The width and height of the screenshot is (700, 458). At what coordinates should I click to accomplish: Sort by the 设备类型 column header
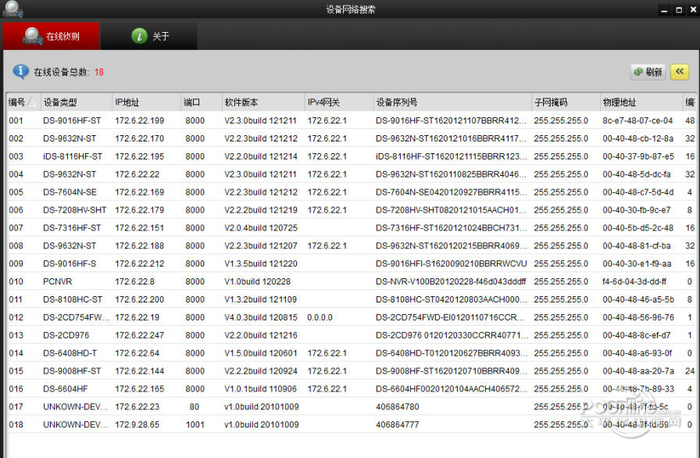[76, 102]
